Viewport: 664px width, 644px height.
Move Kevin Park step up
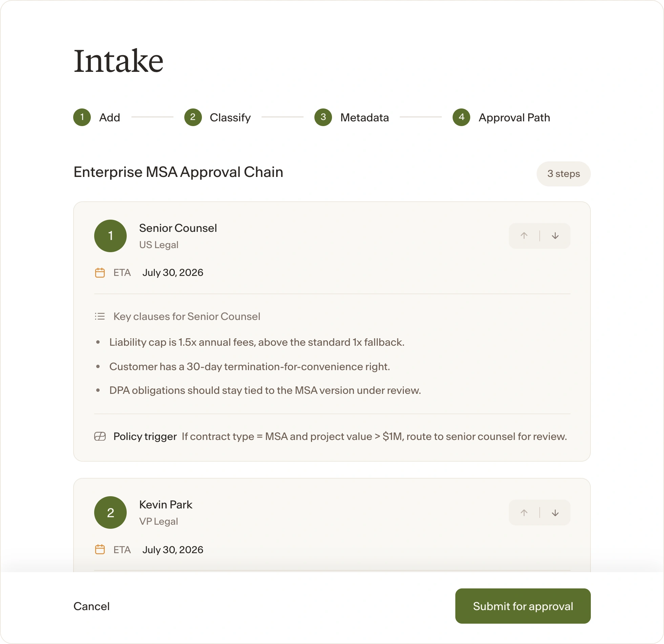point(524,513)
